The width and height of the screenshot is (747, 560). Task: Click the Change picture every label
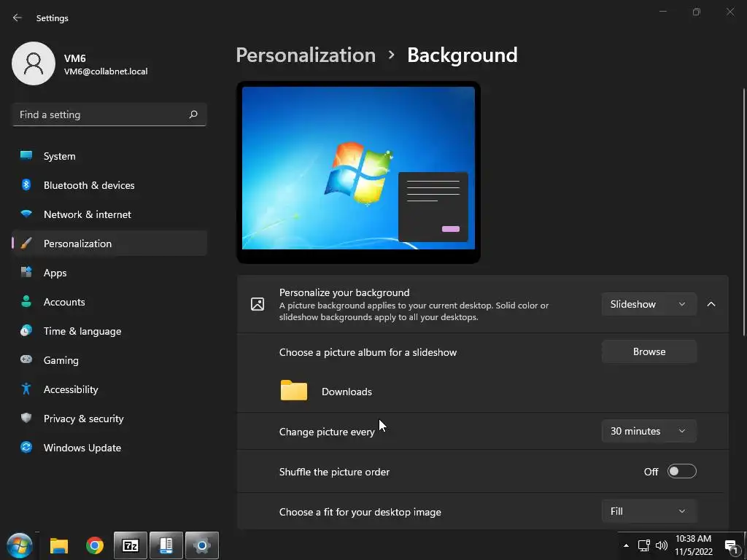[x=327, y=432]
